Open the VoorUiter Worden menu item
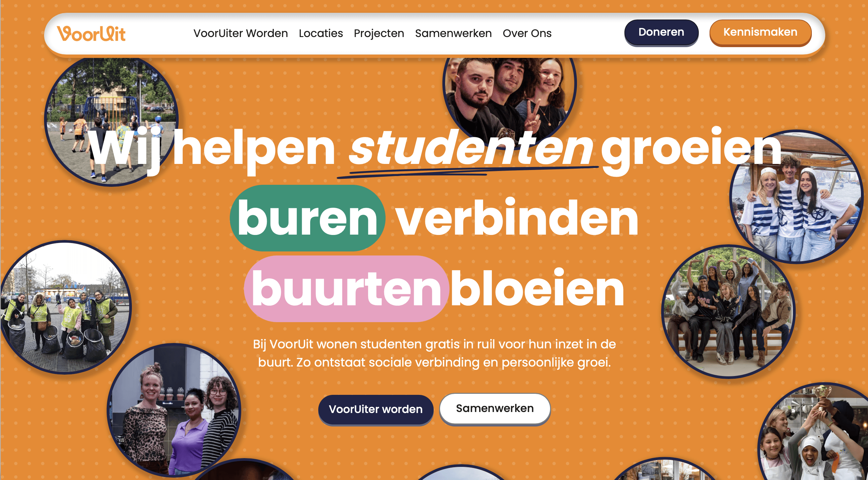868x480 pixels. click(x=241, y=33)
